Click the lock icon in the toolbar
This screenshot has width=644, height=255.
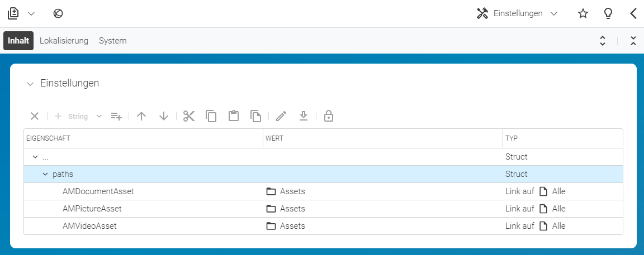(328, 117)
